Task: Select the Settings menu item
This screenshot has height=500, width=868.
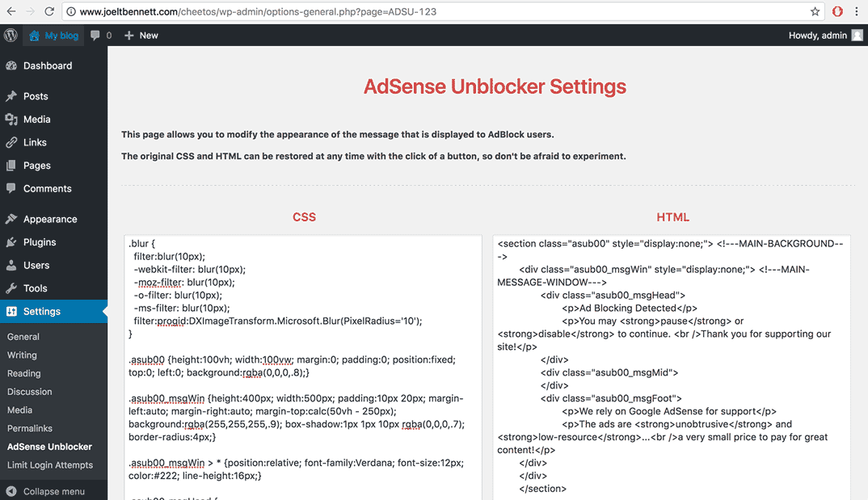Action: [x=53, y=312]
